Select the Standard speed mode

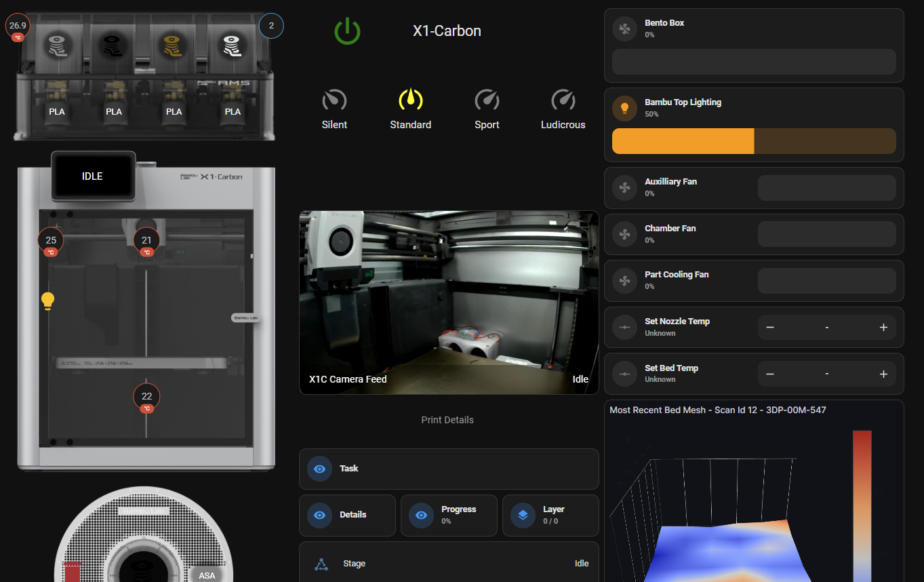point(410,109)
